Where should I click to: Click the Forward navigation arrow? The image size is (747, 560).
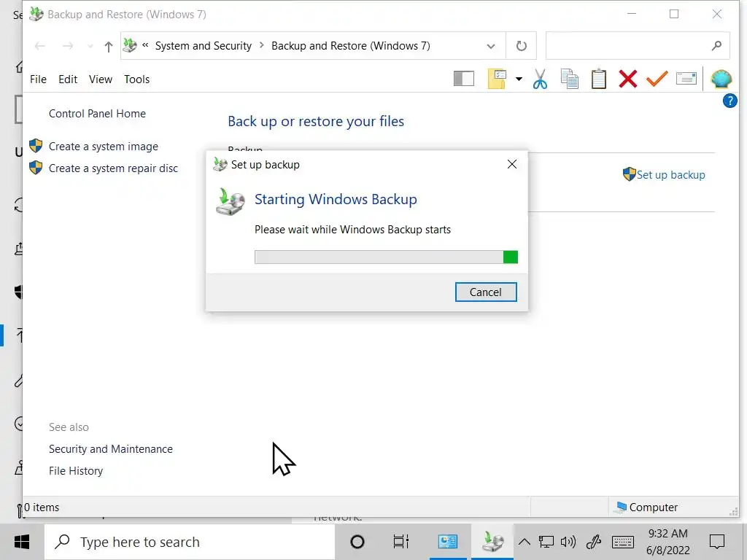(68, 46)
